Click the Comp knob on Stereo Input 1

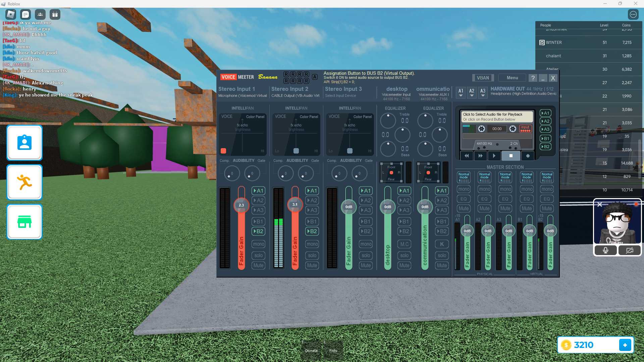click(231, 173)
